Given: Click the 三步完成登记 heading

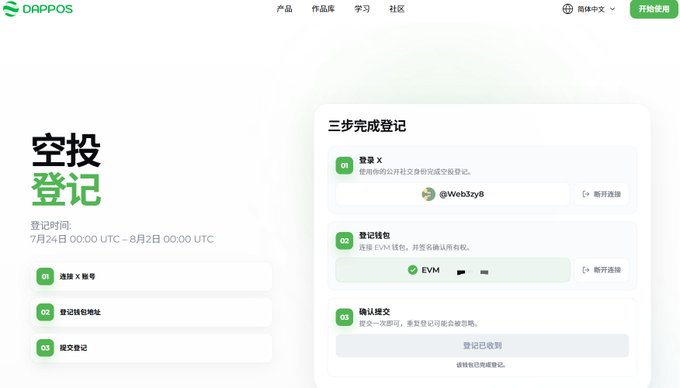Looking at the screenshot, I should pyautogui.click(x=367, y=126).
